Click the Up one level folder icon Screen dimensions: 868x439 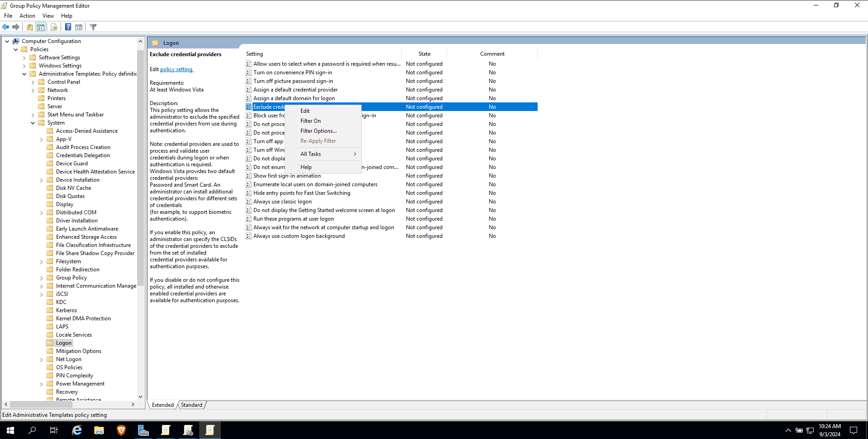(29, 27)
